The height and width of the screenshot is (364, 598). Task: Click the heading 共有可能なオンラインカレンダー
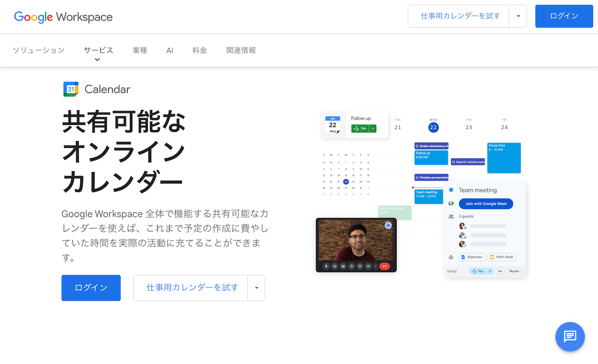pyautogui.click(x=124, y=152)
